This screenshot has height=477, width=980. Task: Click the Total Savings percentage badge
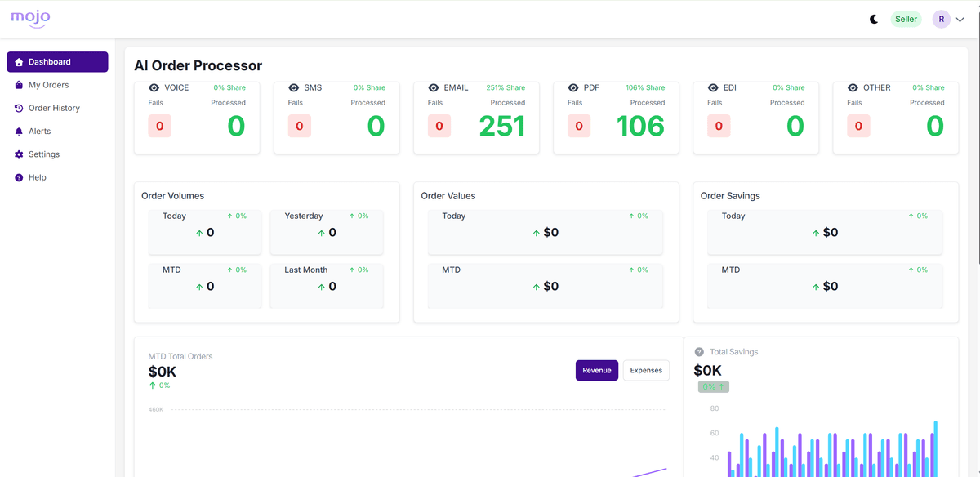[713, 386]
